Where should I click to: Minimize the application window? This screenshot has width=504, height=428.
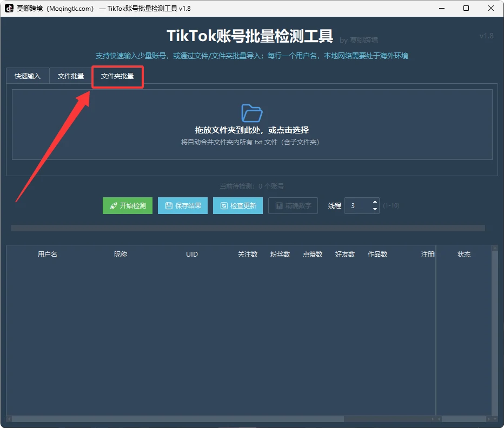(x=442, y=8)
